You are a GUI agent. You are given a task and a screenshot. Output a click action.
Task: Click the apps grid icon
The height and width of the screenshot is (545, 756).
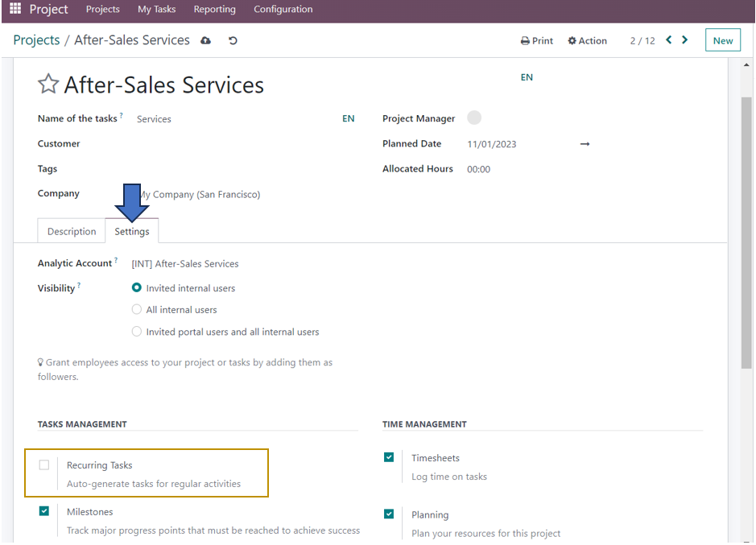[14, 9]
